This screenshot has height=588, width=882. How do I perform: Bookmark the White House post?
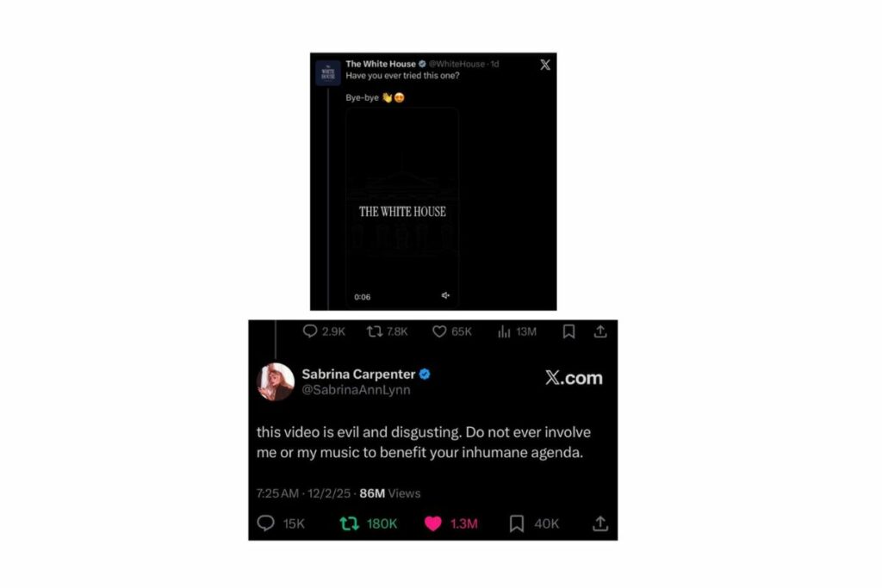[568, 331]
